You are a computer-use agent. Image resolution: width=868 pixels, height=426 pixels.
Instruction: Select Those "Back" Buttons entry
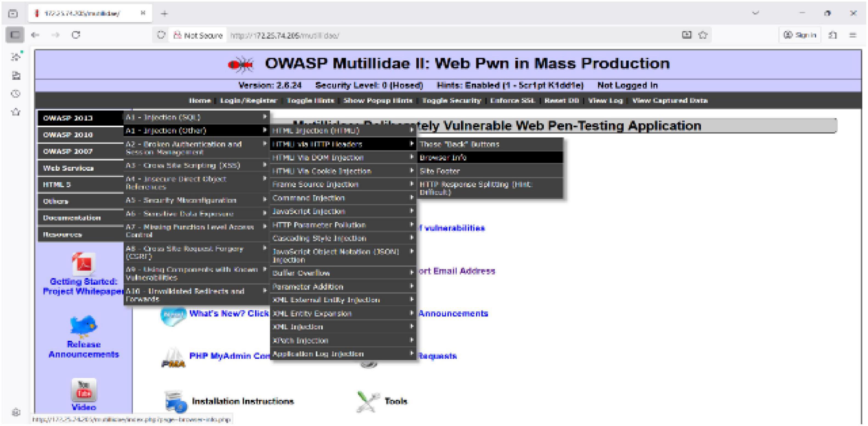coord(490,144)
